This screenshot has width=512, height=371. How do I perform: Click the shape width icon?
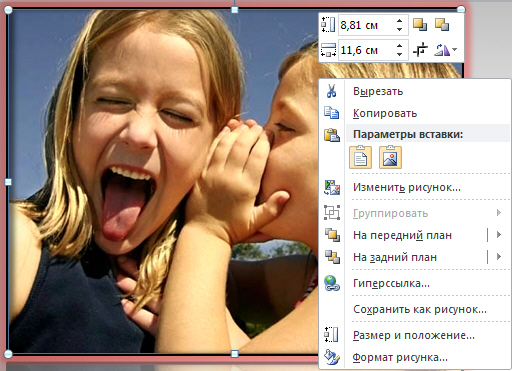328,50
